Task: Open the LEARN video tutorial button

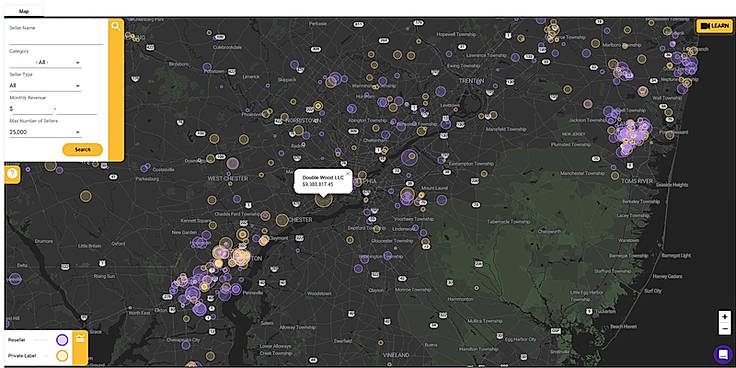Action: pos(714,25)
